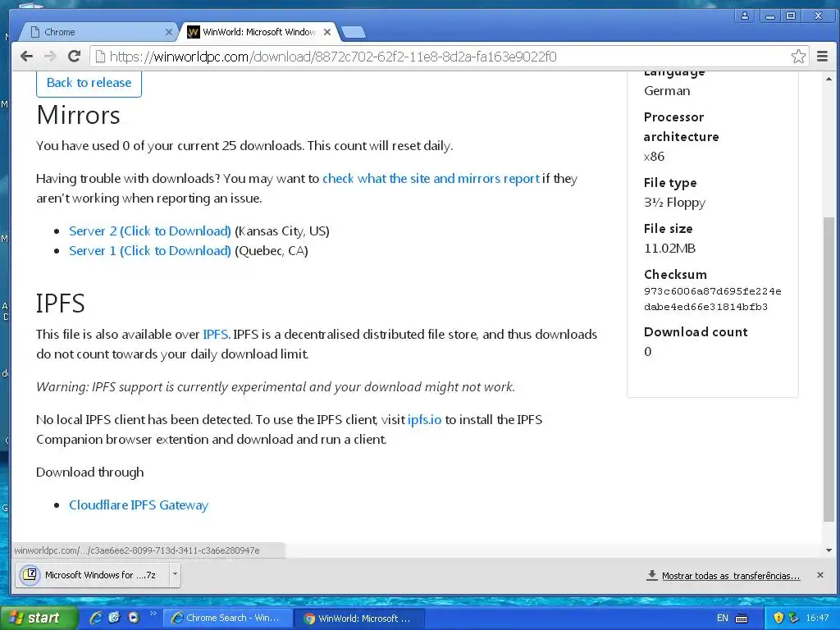Launch Internet Explorer from quick launch

click(x=96, y=618)
